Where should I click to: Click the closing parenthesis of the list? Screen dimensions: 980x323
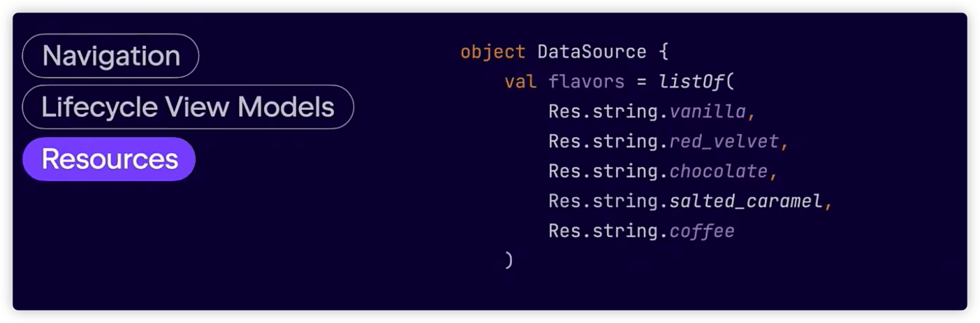pos(509,261)
